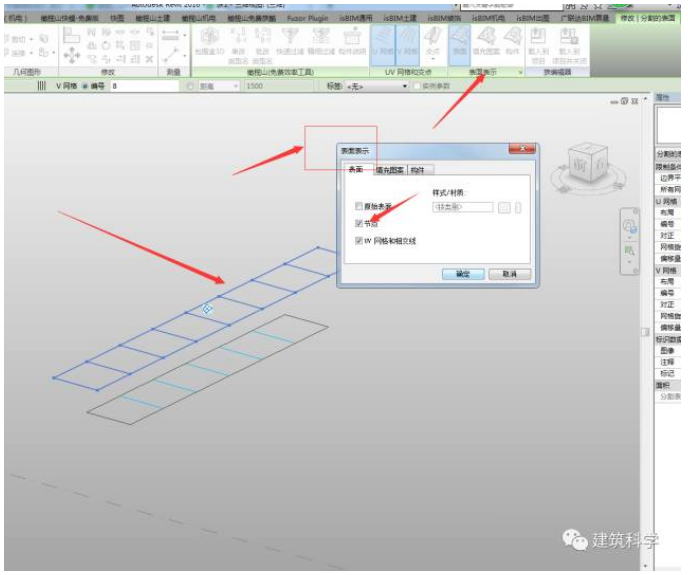Close the 表面表示 dialog
Viewport: 688px width, 575px height.
(522, 149)
